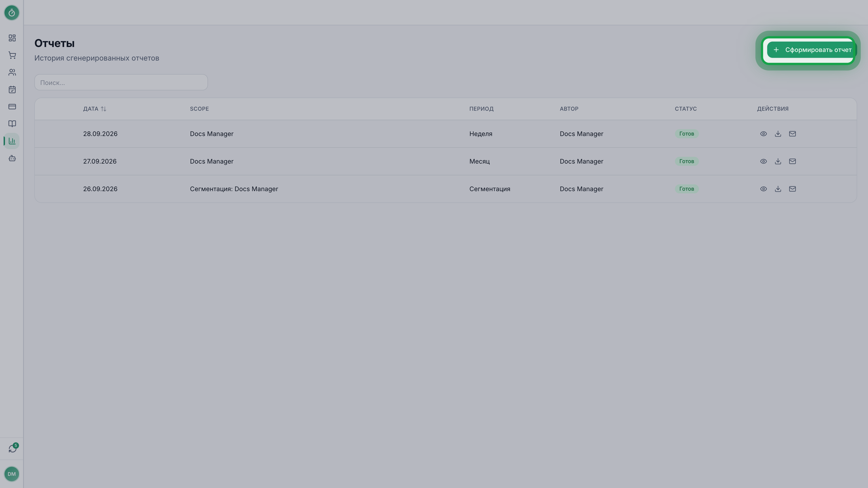Email the 27.09.2026 monthly report

(792, 161)
